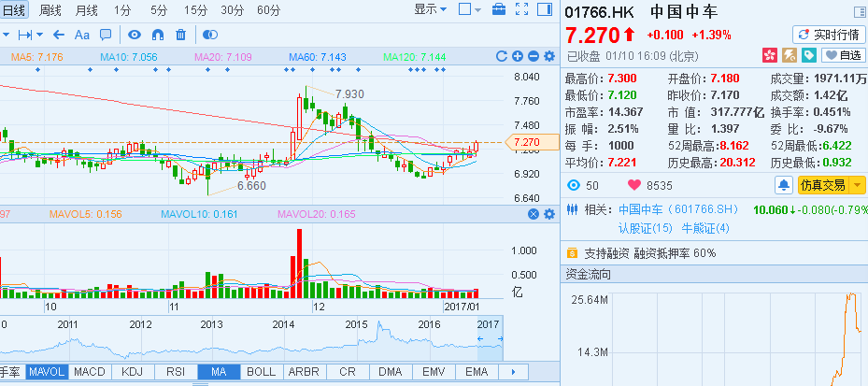This screenshot has height=386, width=868.
Task: Open the 仿真交易 dropdown arrow
Action: tap(858, 185)
